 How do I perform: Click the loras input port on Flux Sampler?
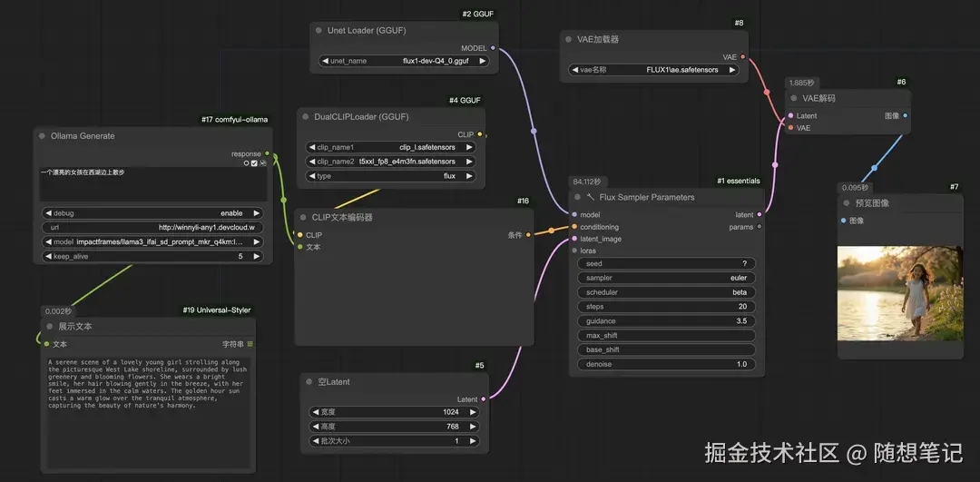[x=574, y=251]
